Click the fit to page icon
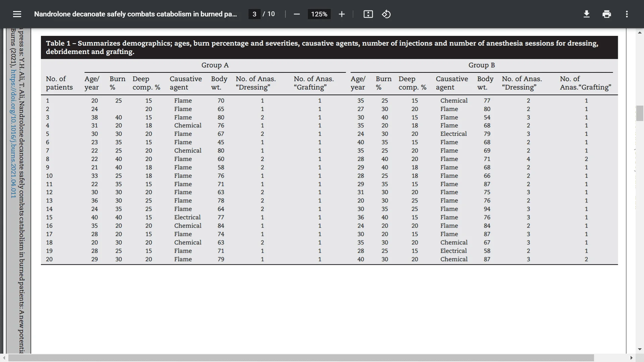 pos(368,14)
